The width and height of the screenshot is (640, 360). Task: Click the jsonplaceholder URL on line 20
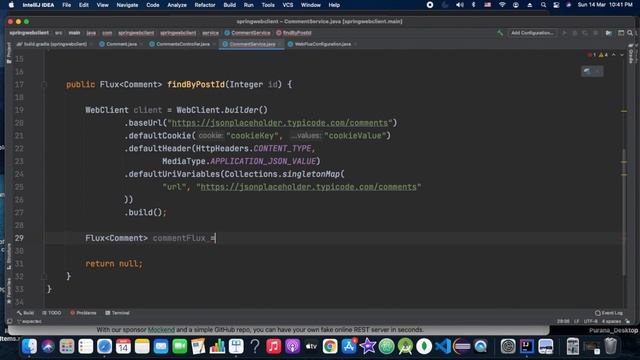[x=280, y=123]
